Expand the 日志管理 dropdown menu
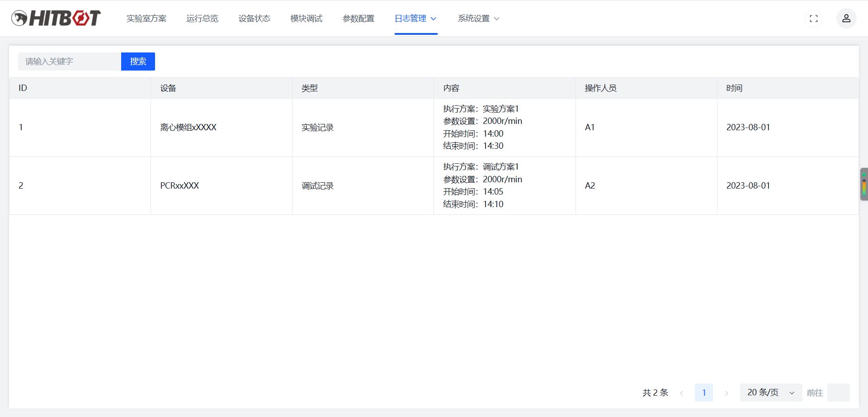 point(416,19)
